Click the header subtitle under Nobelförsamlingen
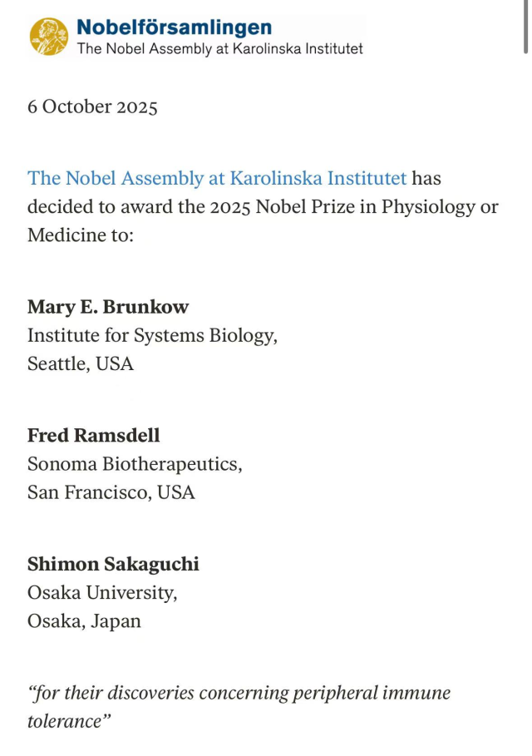Image resolution: width=532 pixels, height=756 pixels. (219, 49)
